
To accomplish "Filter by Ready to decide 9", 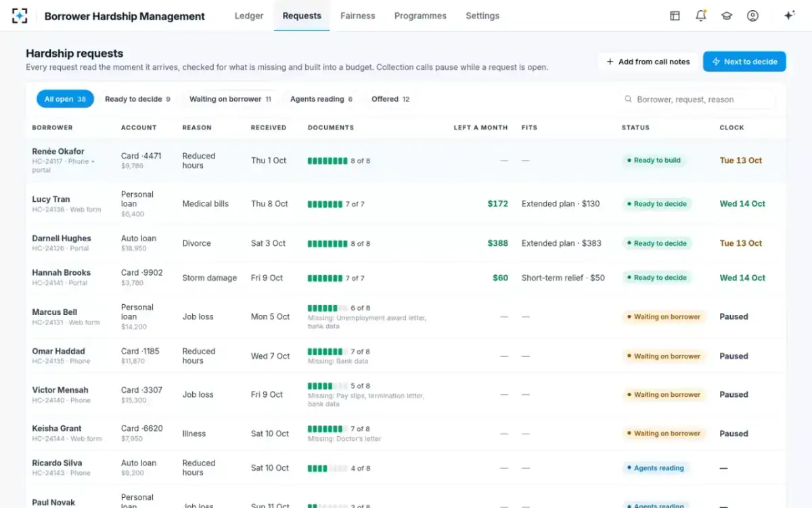I will pos(137,99).
